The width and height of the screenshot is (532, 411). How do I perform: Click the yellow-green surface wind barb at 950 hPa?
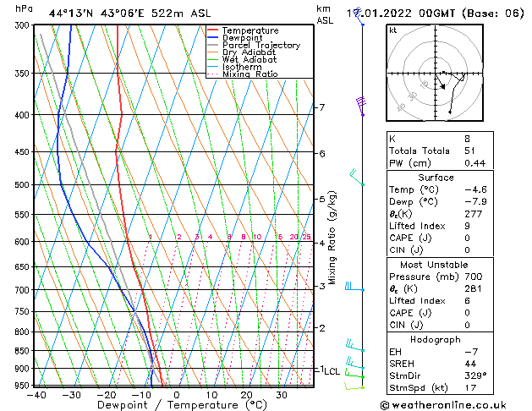(x=354, y=386)
